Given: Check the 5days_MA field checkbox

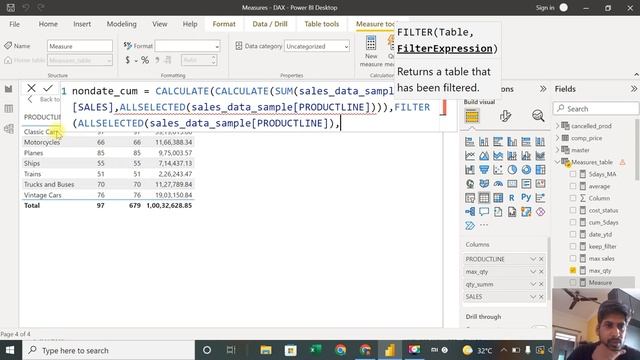Looking at the screenshot, I should [573, 174].
